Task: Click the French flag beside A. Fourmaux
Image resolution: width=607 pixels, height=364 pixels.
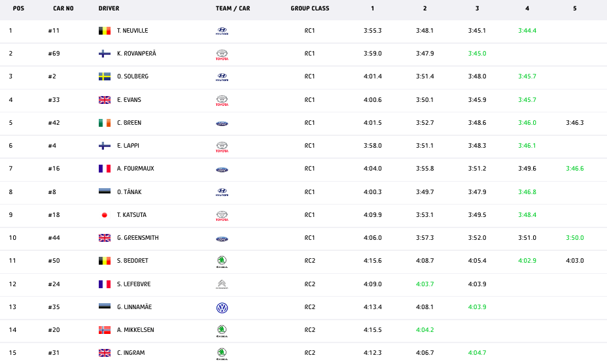Action: (104, 169)
